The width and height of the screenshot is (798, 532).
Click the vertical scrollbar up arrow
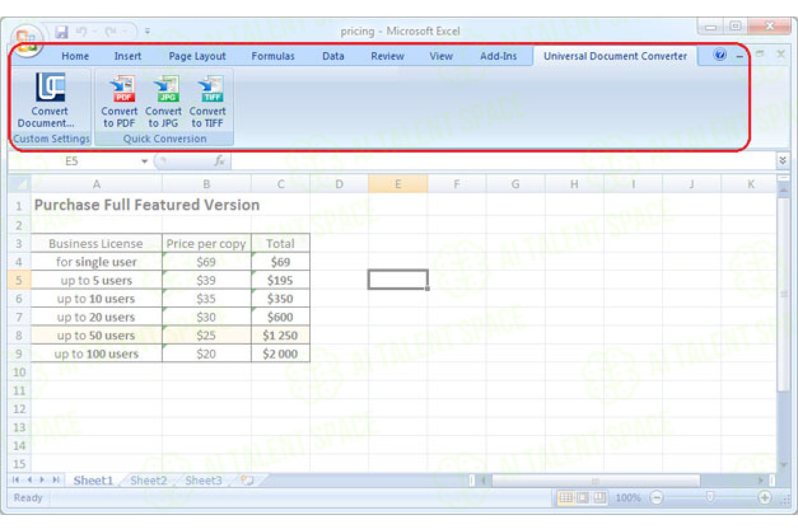point(783,189)
